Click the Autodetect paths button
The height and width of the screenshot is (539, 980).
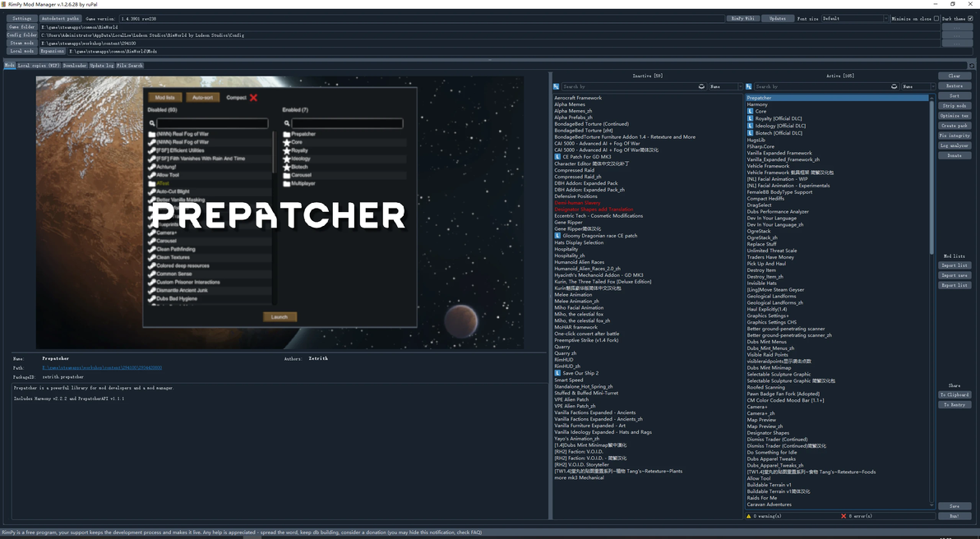[60, 19]
